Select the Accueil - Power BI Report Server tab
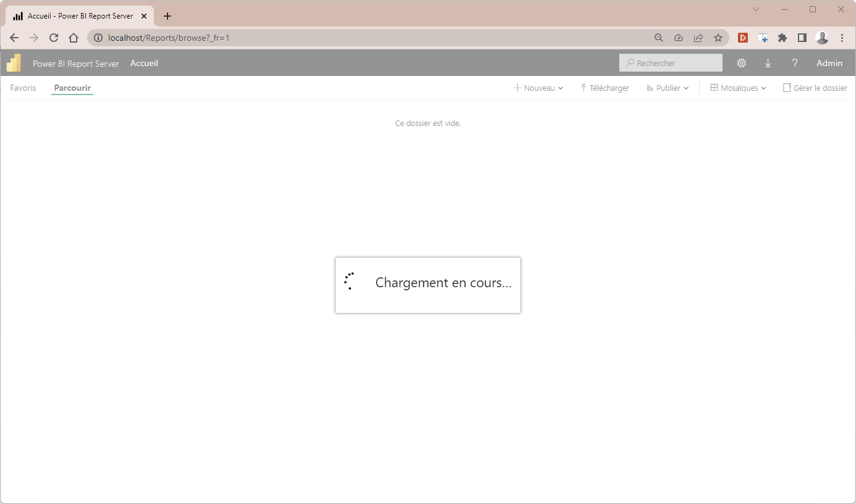Screen dimensions: 856x504 pos(79,16)
